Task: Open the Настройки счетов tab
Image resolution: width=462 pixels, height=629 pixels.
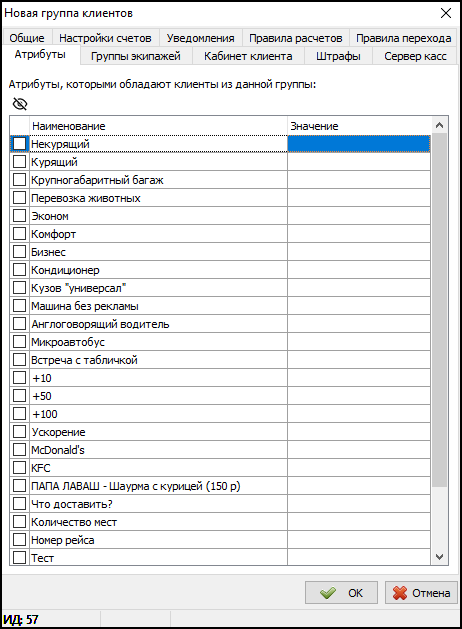Action: click(x=105, y=38)
